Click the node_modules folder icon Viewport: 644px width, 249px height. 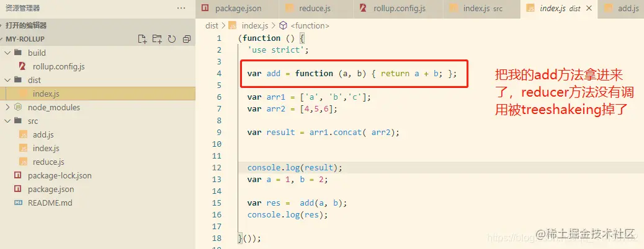pos(17,107)
